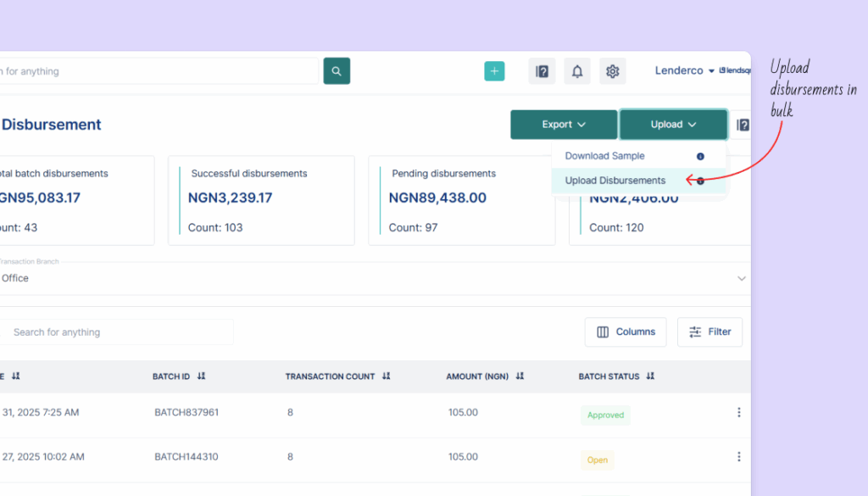Open row actions for BATCH837961
868x496 pixels.
coord(738,413)
